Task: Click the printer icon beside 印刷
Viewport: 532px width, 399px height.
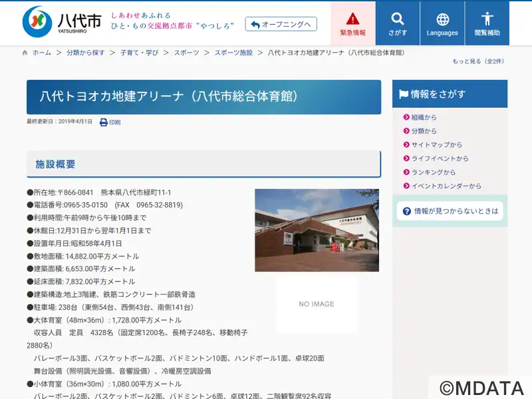Action: point(104,122)
